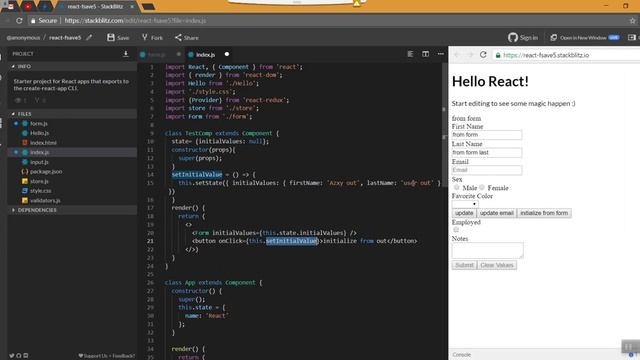The width and height of the screenshot is (640, 360).
Task: Click the chat icon in sidebar footer
Action: point(26,356)
